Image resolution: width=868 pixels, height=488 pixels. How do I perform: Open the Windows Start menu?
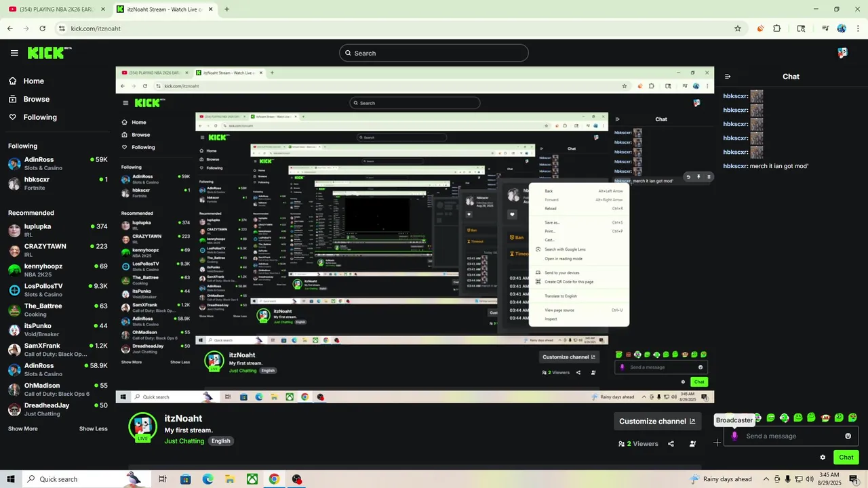point(10,479)
